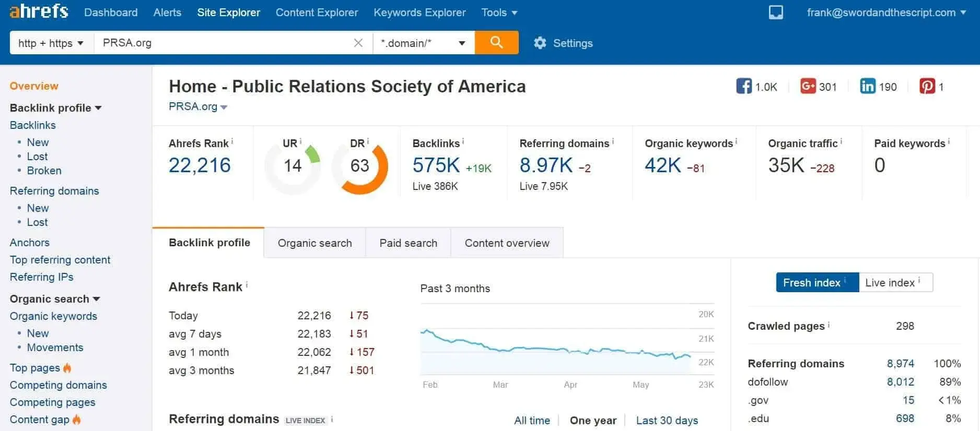
Task: Open the *.domain/* mode dropdown
Action: point(423,43)
